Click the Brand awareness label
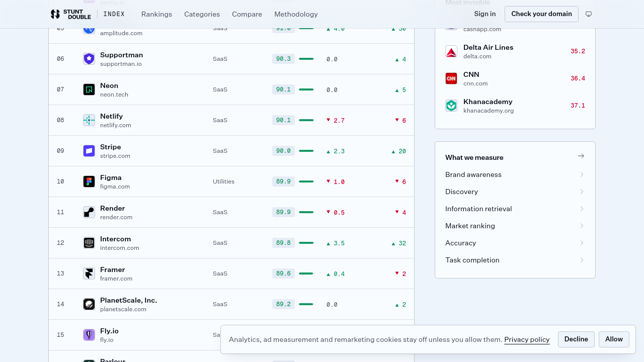This screenshot has width=644, height=362. click(x=473, y=174)
